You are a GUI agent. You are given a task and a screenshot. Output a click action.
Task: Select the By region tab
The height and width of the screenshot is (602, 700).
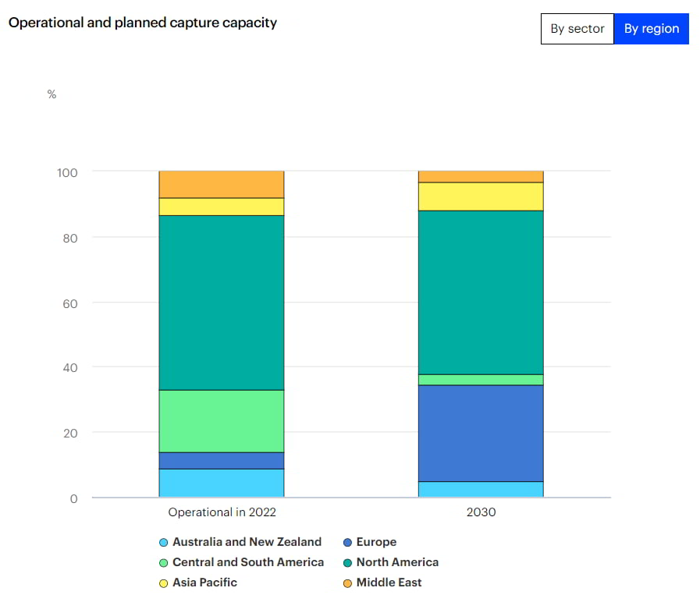[x=652, y=29]
